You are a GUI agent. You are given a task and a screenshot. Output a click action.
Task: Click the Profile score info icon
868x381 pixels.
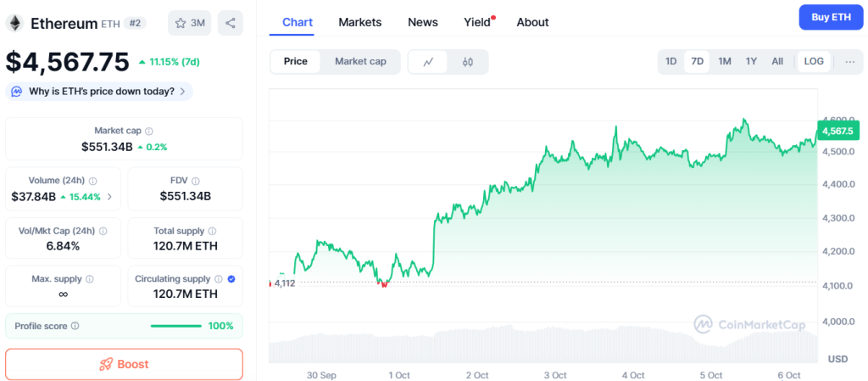point(75,326)
